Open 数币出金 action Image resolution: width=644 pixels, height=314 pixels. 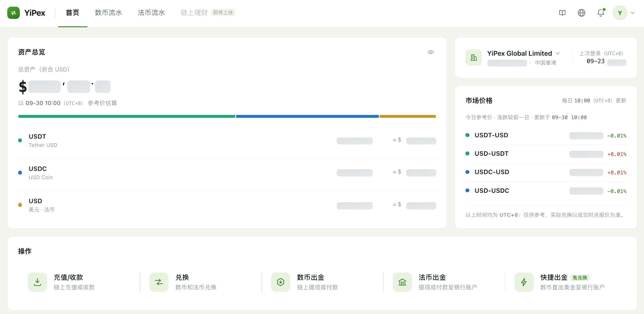(x=323, y=282)
